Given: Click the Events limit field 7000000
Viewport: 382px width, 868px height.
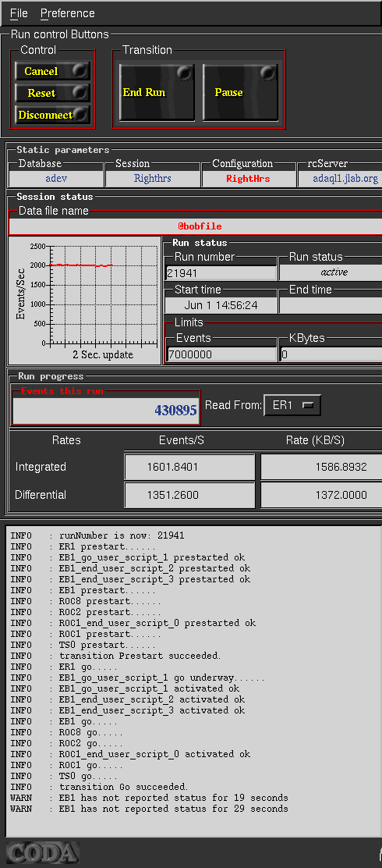Looking at the screenshot, I should tap(221, 354).
